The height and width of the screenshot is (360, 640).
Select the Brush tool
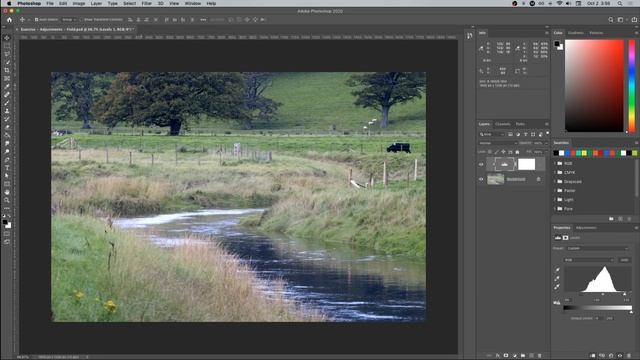coord(7,103)
